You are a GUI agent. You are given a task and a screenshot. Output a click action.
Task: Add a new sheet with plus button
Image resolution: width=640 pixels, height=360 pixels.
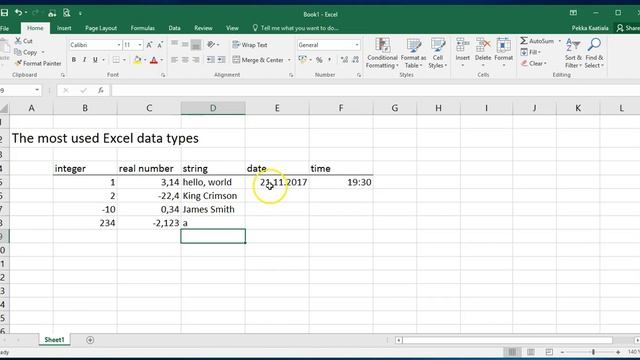[x=90, y=340]
